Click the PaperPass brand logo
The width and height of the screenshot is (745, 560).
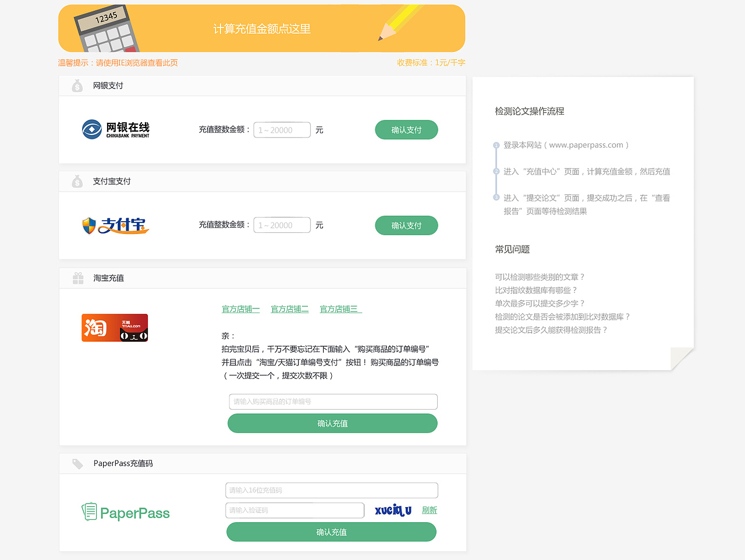pos(125,513)
